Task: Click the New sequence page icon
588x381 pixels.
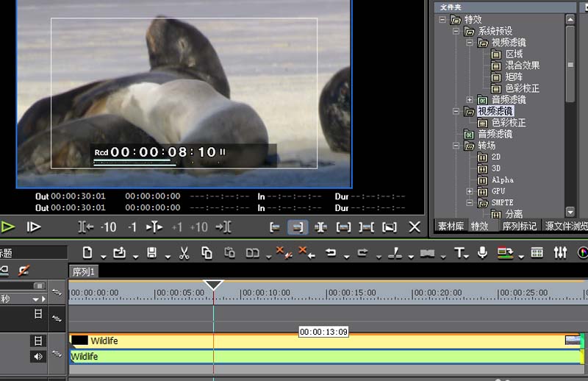Action: click(x=87, y=253)
